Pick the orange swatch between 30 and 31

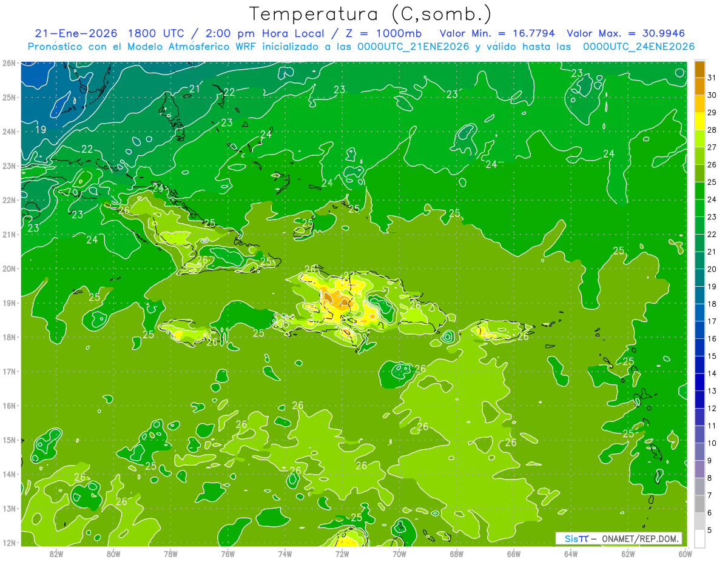699,86
